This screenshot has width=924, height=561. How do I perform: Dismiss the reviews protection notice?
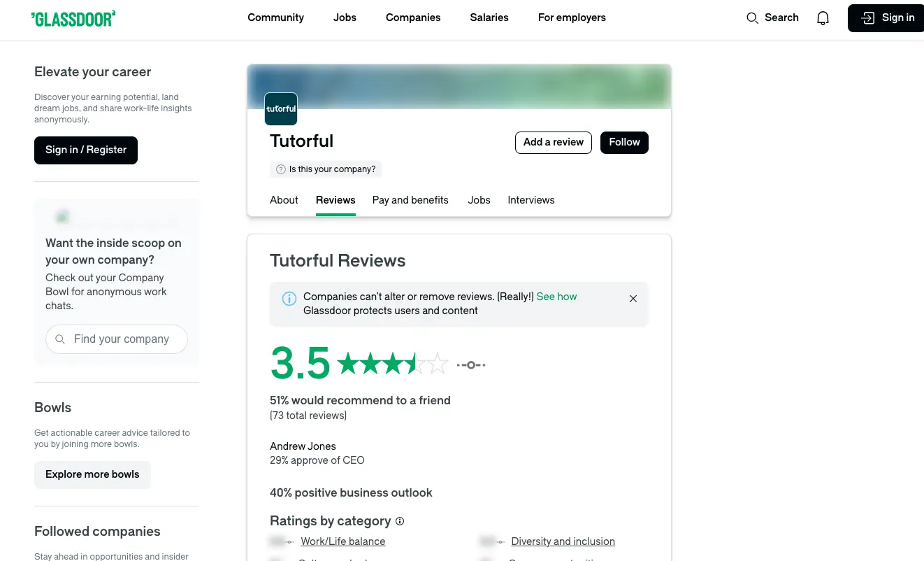(633, 299)
